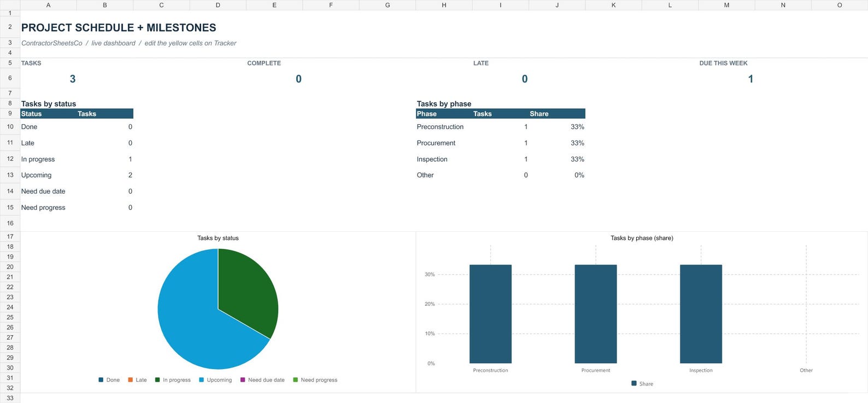Image resolution: width=868 pixels, height=403 pixels.
Task: Select column A header
Action: (48, 5)
